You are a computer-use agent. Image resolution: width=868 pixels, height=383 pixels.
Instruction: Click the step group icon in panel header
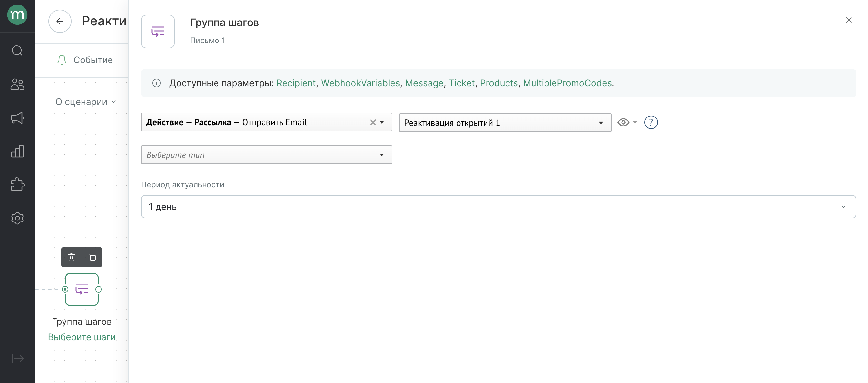click(158, 32)
